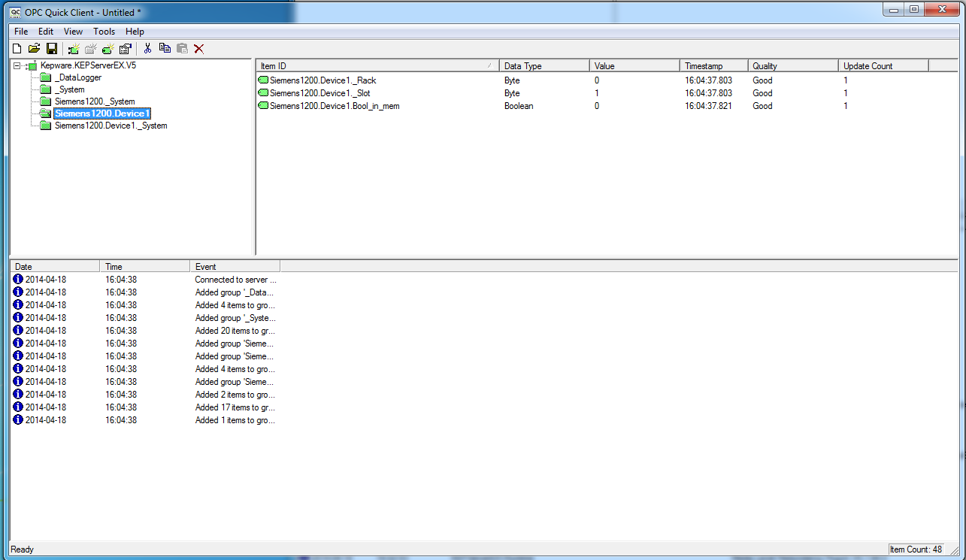The width and height of the screenshot is (966, 560).
Task: Select the Siemens1200.Device1 group label in the tree
Action: [x=102, y=114]
